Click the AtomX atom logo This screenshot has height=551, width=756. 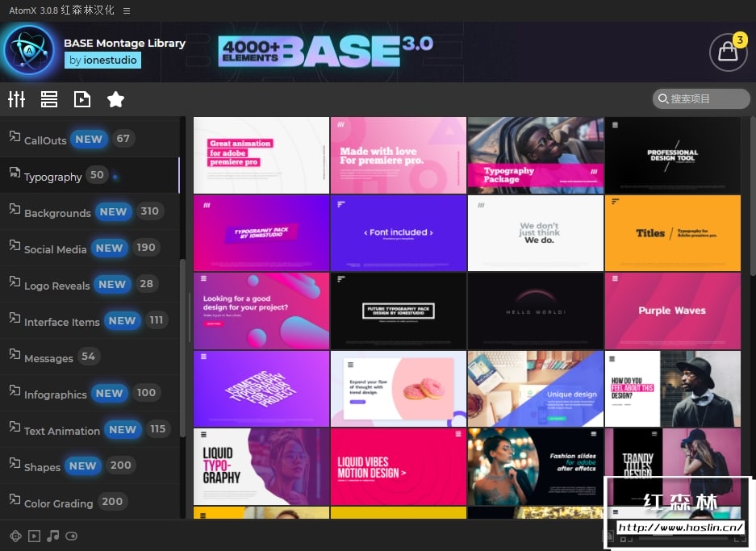coord(30,51)
